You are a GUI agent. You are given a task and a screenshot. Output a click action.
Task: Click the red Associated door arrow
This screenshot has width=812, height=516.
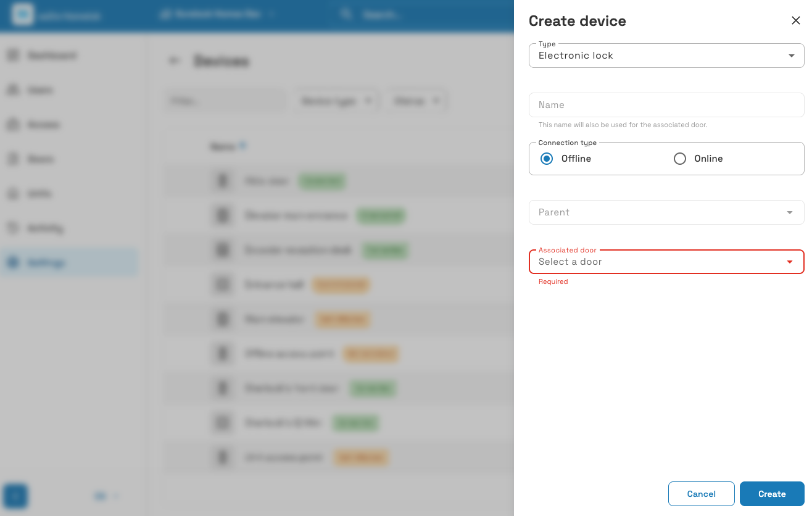pyautogui.click(x=789, y=262)
